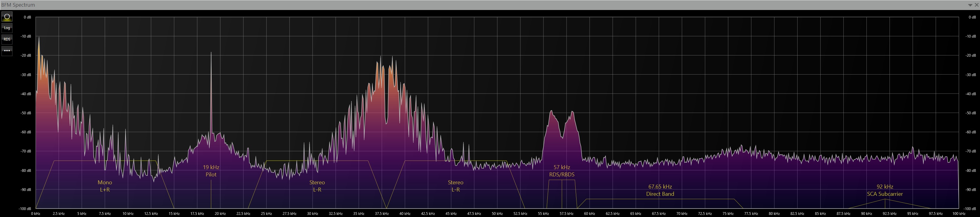Image resolution: width=980 pixels, height=217 pixels.
Task: Click the tip of the 19 kHz pilot spike
Action: pos(211,53)
